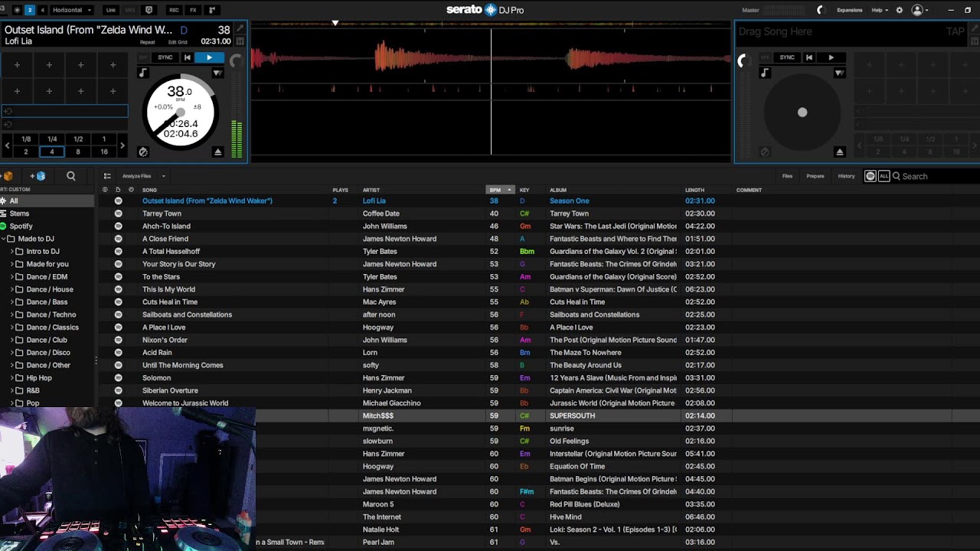Screen dimensions: 980x551
Task: Toggle slip mode icon on left deck
Action: [x=142, y=152]
